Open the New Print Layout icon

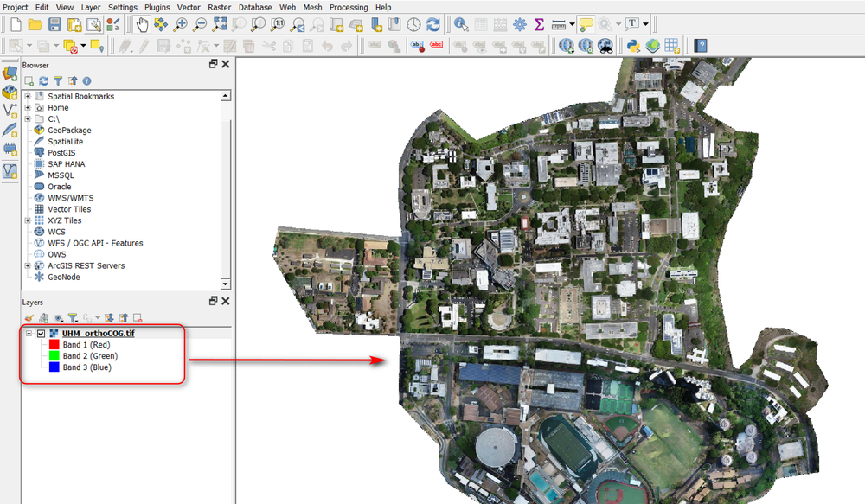point(74,25)
